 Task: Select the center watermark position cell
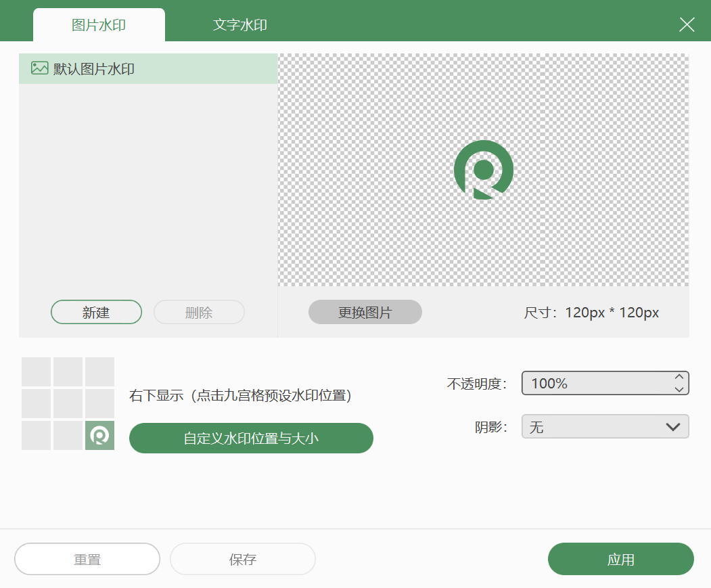tap(68, 403)
